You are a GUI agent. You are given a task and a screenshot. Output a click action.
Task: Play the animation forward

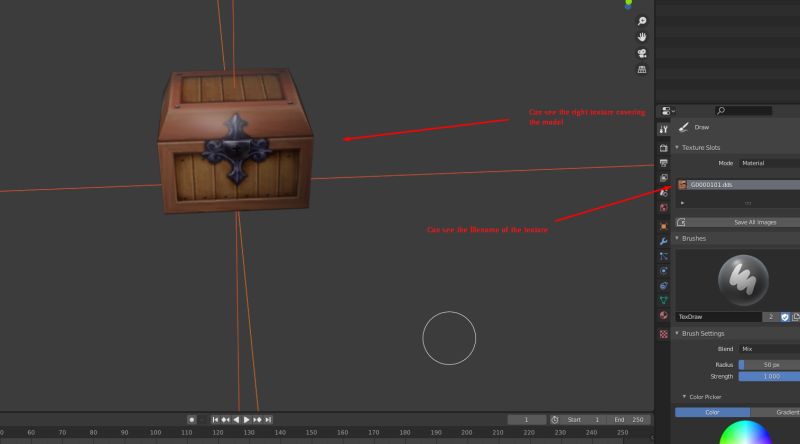(x=246, y=420)
